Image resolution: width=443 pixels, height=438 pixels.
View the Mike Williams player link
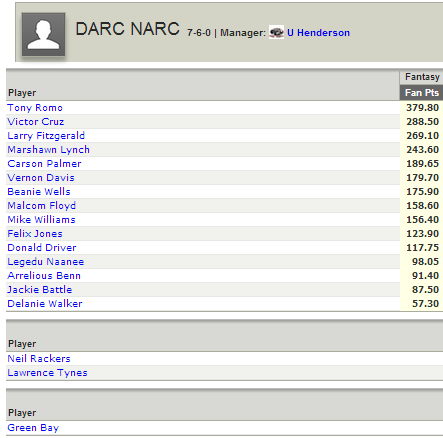[41, 220]
